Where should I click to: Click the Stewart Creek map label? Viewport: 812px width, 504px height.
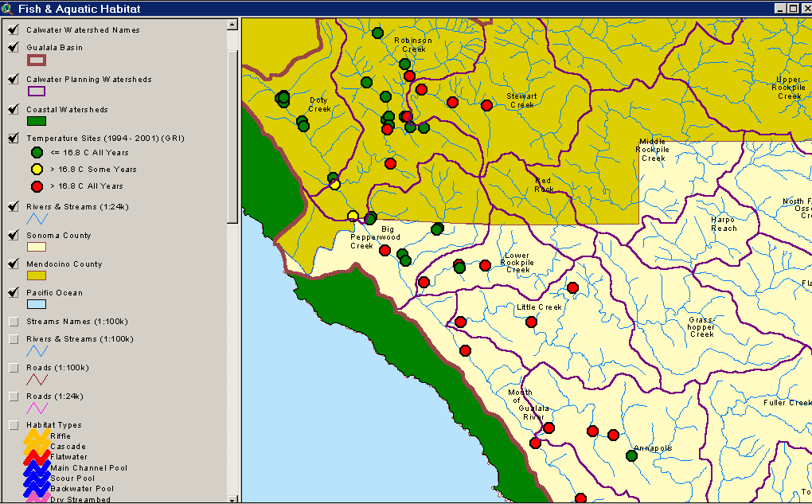[x=521, y=100]
